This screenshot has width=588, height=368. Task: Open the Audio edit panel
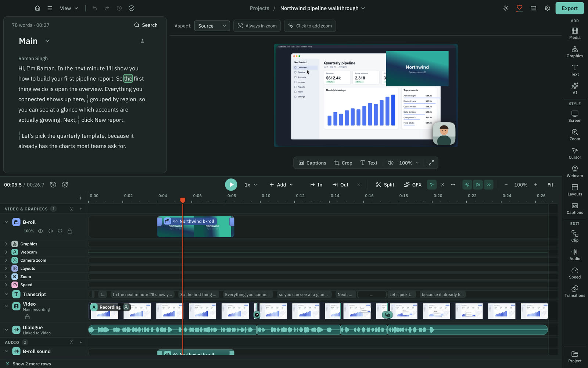[x=575, y=254]
